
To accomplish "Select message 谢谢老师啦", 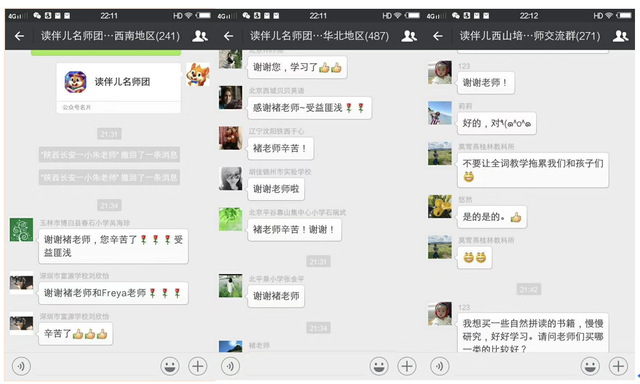I will click(276, 189).
